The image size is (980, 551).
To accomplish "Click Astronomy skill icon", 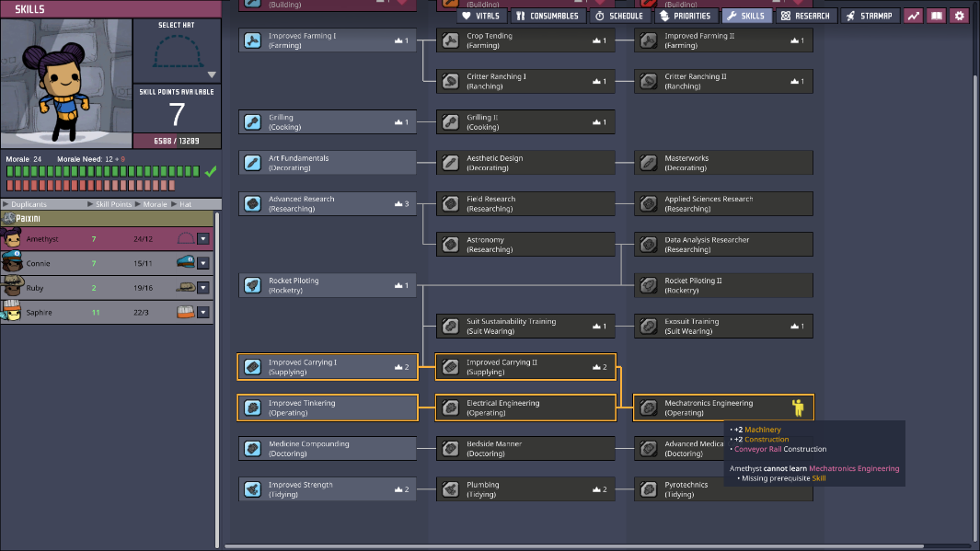I will [x=451, y=245].
